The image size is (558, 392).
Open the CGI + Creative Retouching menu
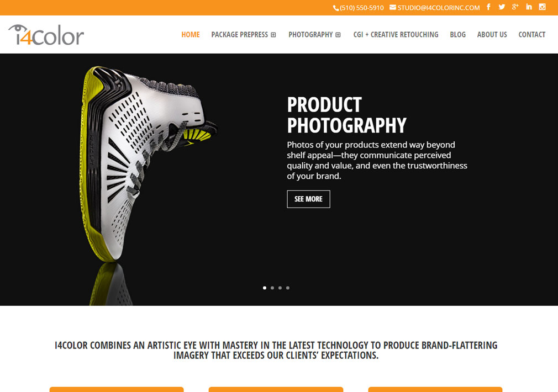pos(396,34)
